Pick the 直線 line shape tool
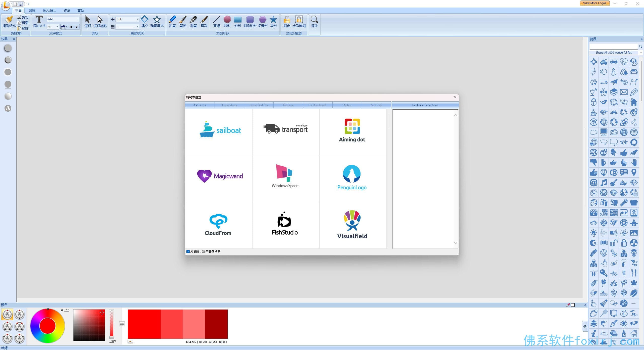Viewport: 644px width, 350px height. (216, 22)
